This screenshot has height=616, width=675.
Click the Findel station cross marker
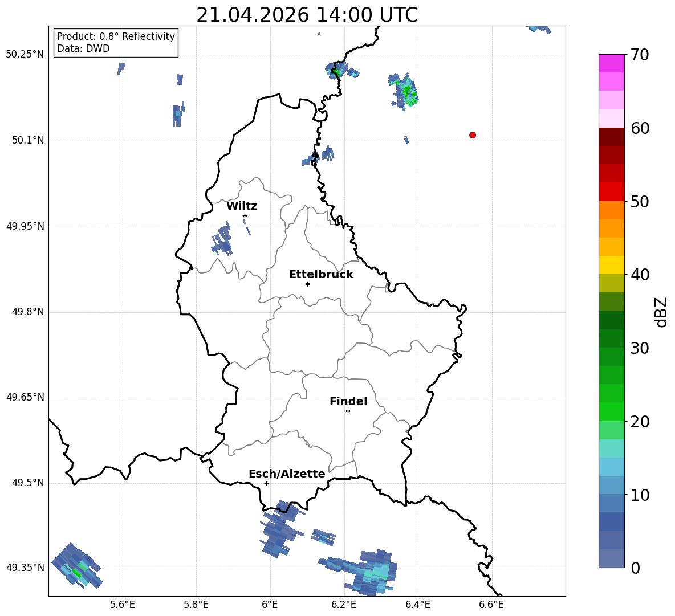[348, 411]
